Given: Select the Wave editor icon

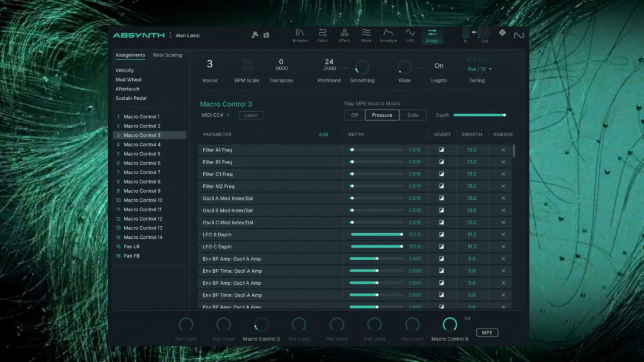Looking at the screenshot, I should [x=365, y=36].
